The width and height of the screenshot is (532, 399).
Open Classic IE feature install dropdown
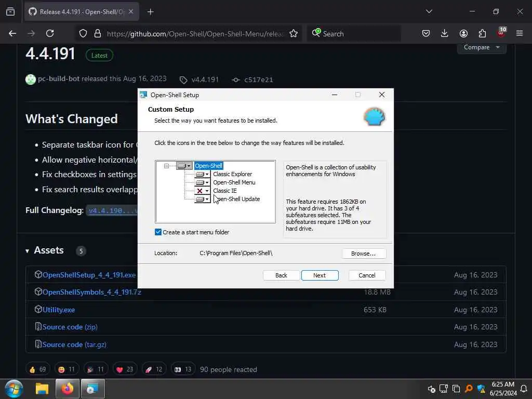tap(202, 191)
